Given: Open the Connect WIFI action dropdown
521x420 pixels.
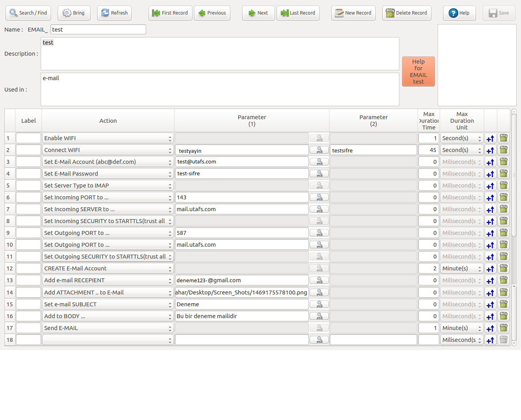Looking at the screenshot, I should click(x=108, y=150).
